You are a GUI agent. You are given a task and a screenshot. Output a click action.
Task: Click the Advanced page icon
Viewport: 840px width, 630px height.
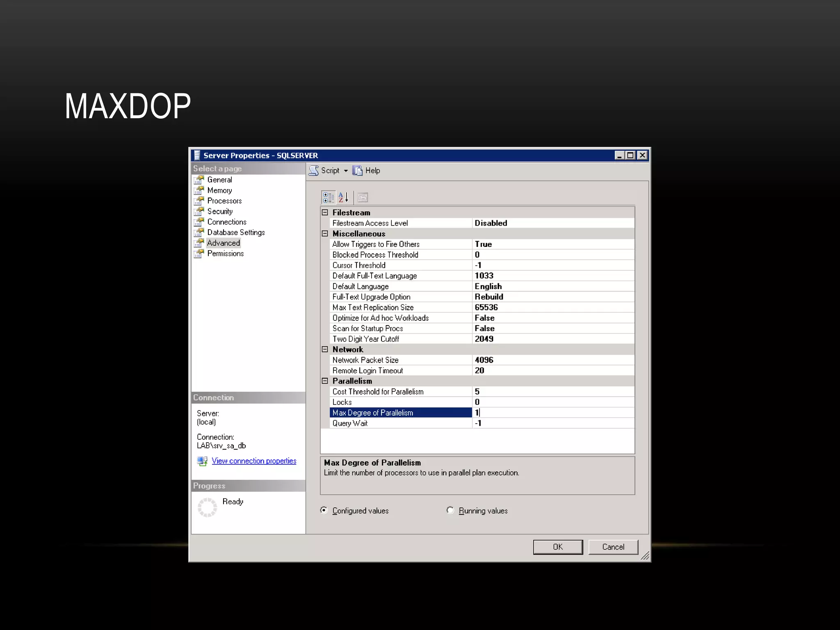pos(199,243)
